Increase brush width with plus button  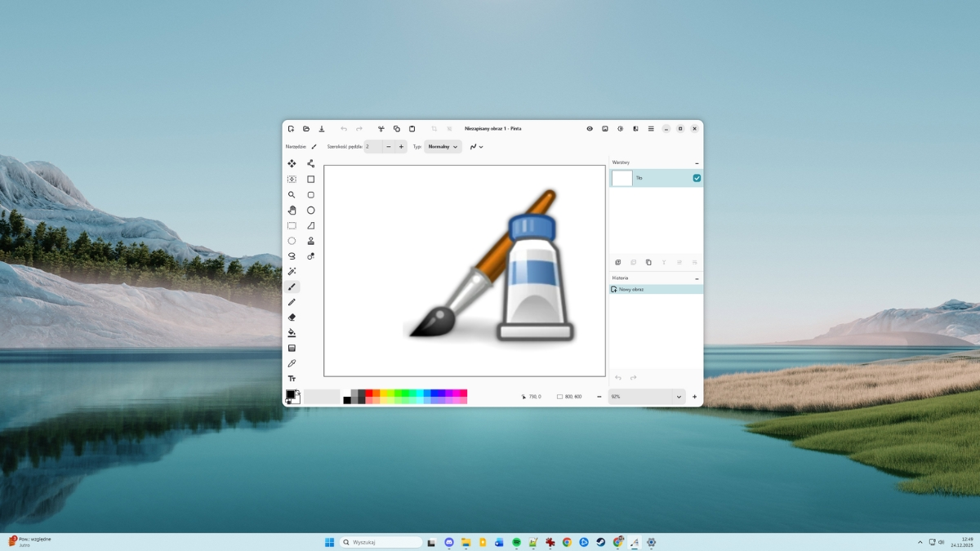(401, 147)
